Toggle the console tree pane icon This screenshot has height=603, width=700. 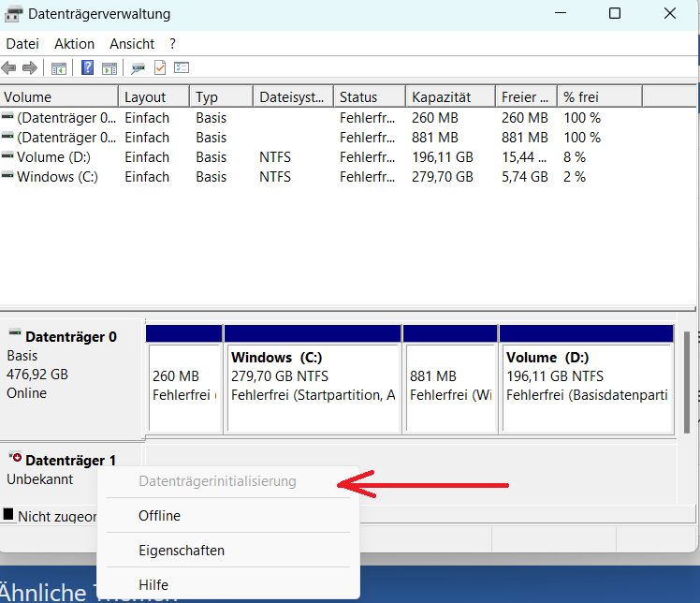(x=59, y=68)
